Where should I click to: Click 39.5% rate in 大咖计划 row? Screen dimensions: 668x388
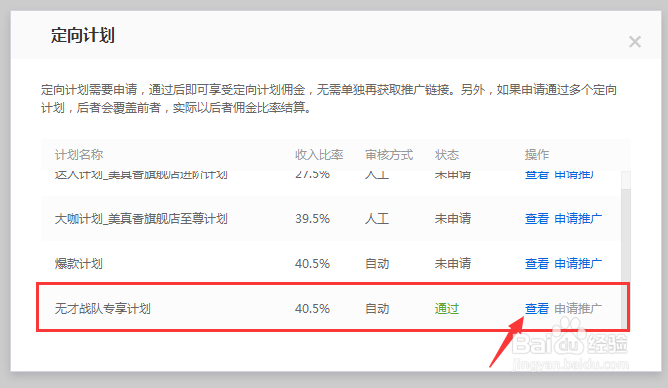[x=312, y=219]
